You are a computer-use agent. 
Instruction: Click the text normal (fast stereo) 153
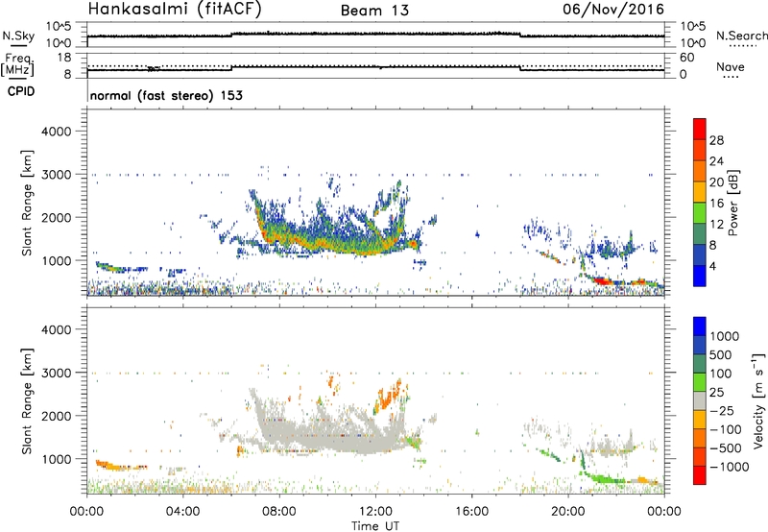pyautogui.click(x=166, y=95)
